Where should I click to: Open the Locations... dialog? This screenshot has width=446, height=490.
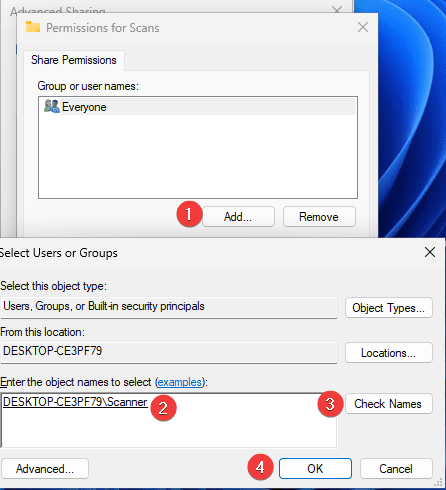tap(389, 353)
